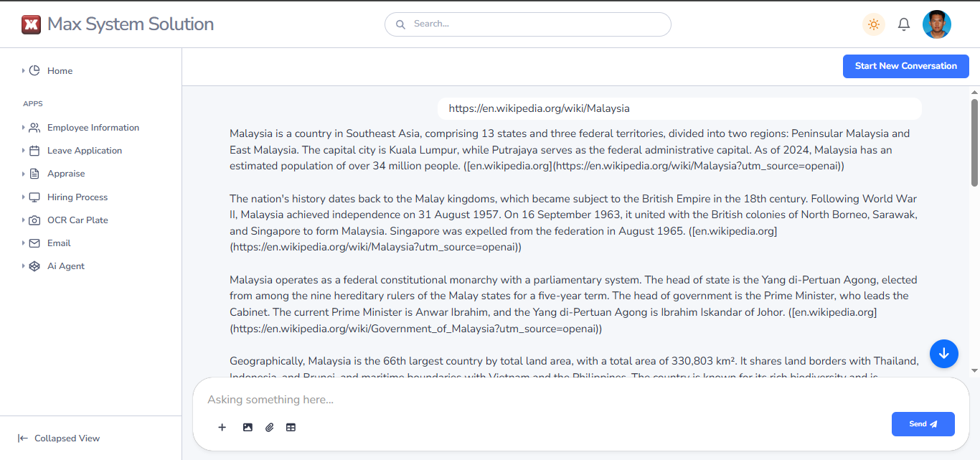980x460 pixels.
Task: Open notifications bell icon
Action: (904, 24)
